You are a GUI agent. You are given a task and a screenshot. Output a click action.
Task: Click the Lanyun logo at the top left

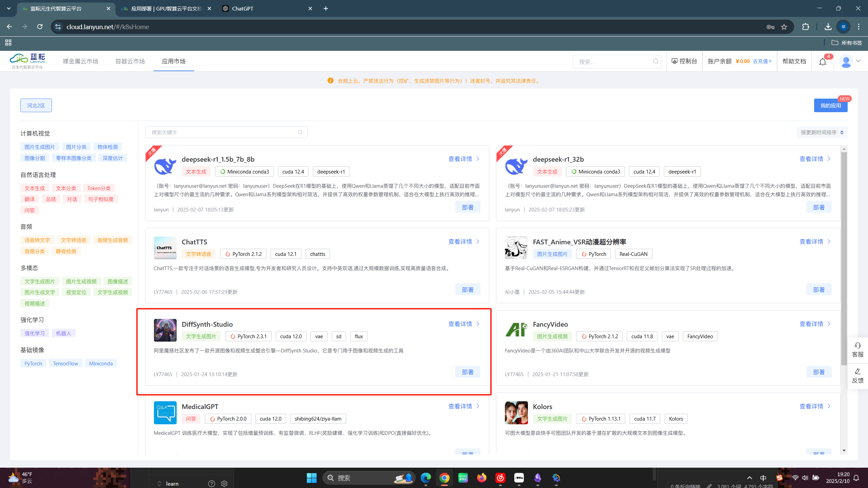(x=28, y=61)
